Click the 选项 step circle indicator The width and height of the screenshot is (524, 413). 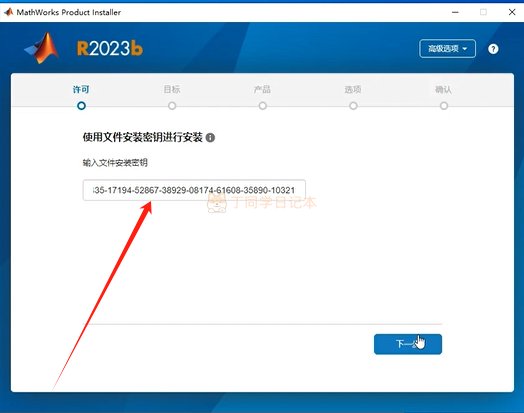point(353,106)
